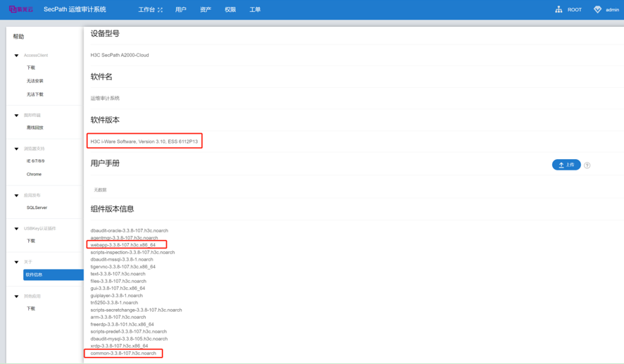Click webapp-3.3.8-107.h3c.x86_64 entry
This screenshot has height=364, width=624.
[x=123, y=245]
